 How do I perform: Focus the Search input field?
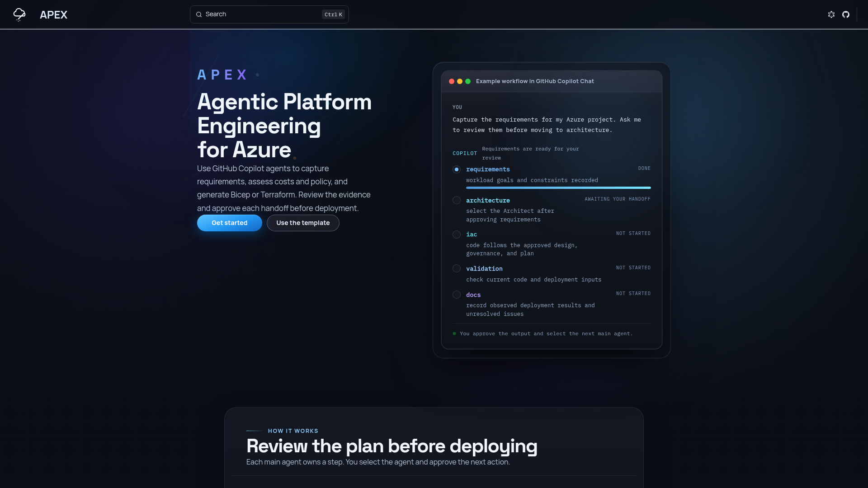(x=269, y=14)
